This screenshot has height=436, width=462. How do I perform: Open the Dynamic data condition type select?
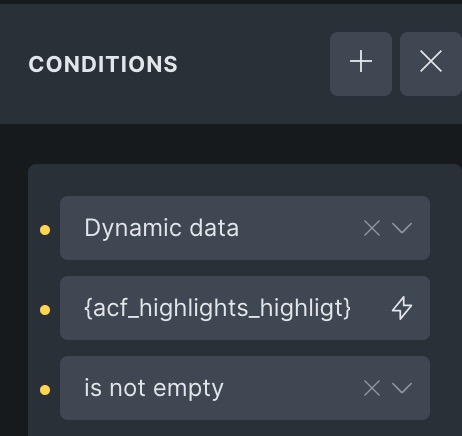(x=245, y=228)
